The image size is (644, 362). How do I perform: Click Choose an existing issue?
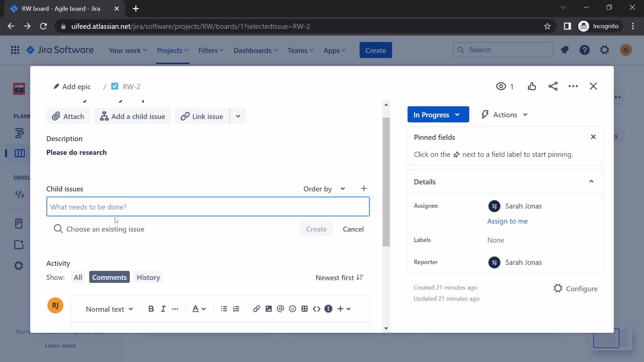[99, 229]
